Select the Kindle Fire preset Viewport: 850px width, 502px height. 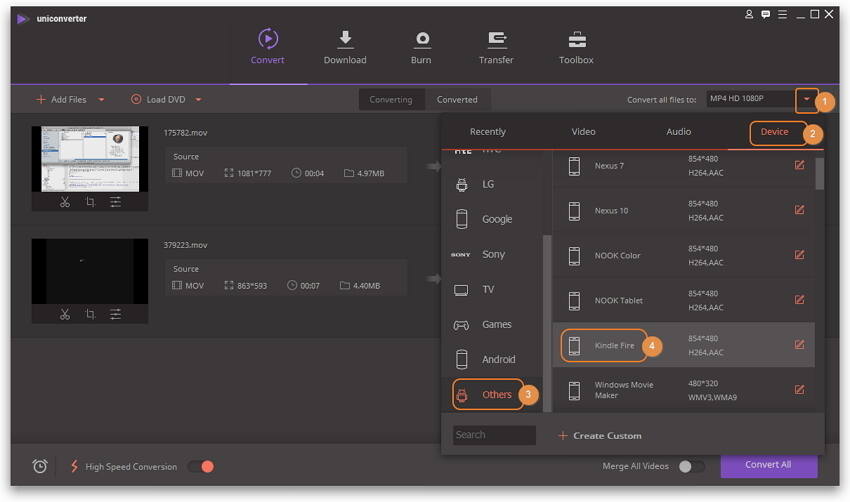coord(683,345)
